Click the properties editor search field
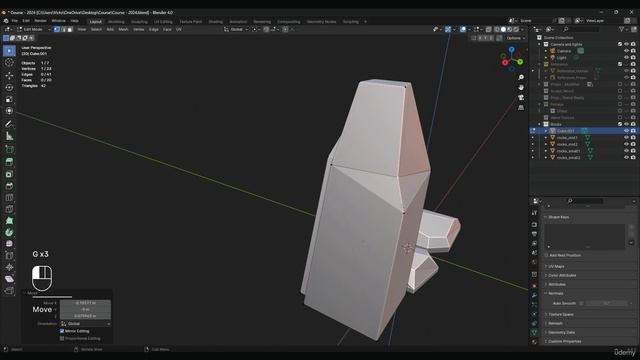 pyautogui.click(x=585, y=201)
